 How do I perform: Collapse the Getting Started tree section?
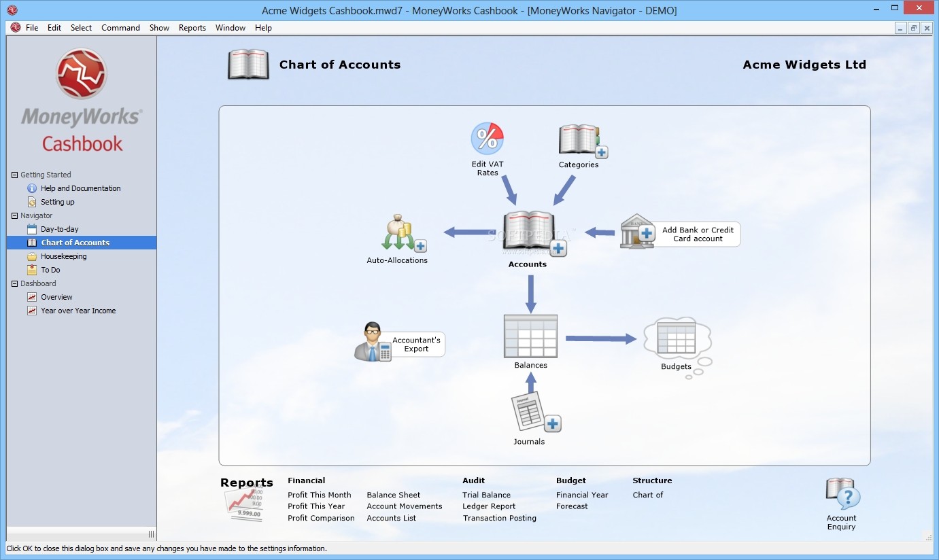click(15, 175)
